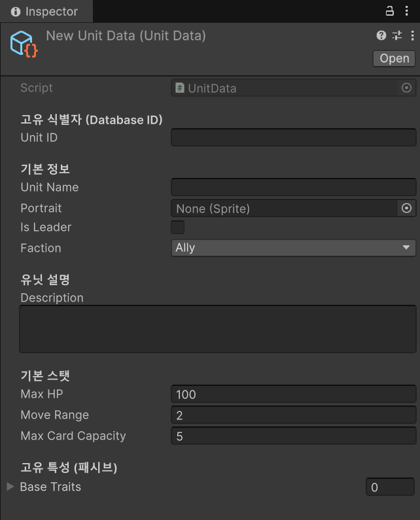
Task: Open the preset selector sliders icon
Action: coord(397,35)
